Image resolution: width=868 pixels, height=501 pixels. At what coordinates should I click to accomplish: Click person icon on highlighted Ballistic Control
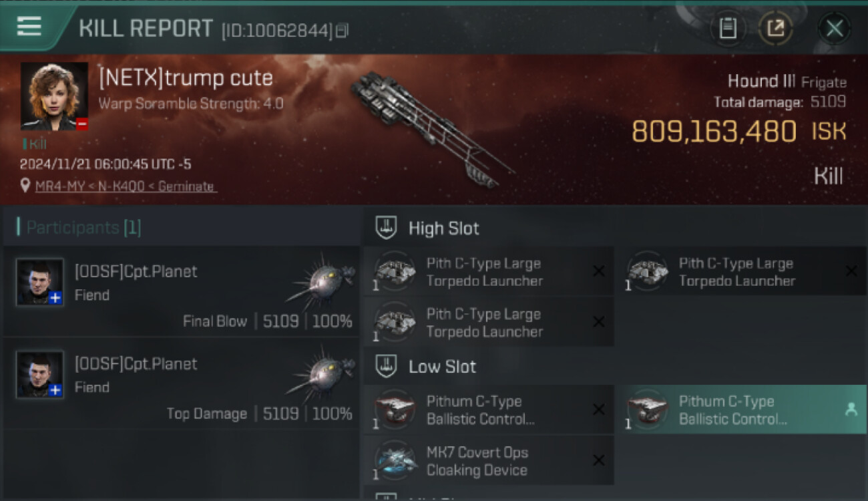(851, 409)
